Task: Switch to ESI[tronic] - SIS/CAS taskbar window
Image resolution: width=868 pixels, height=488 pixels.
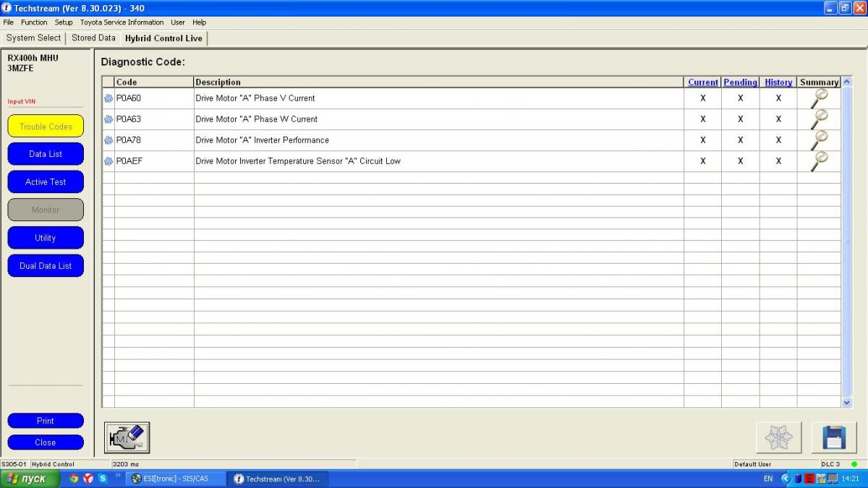Action: coord(175,479)
